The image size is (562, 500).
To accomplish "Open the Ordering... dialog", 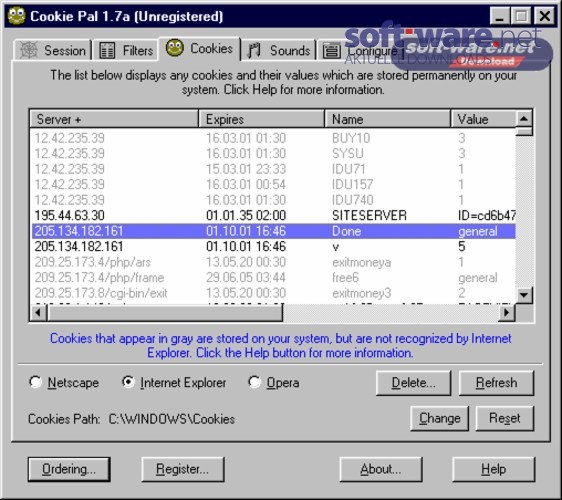I will [69, 469].
